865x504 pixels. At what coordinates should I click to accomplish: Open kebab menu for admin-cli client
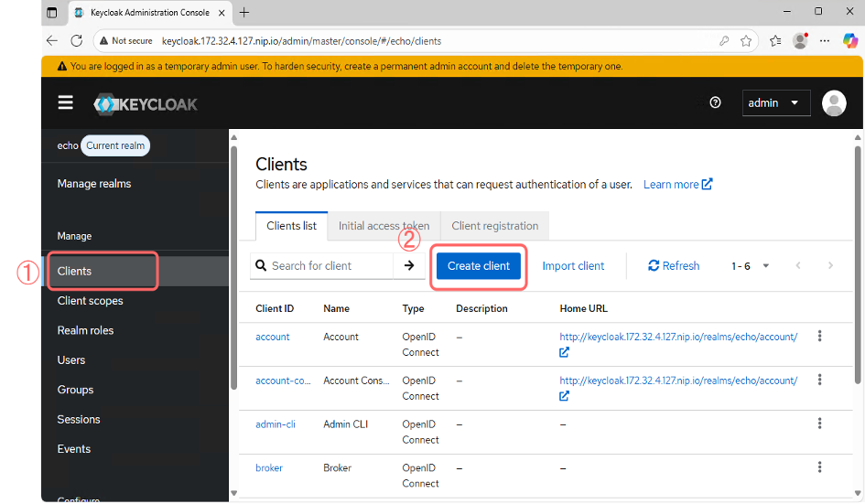click(x=819, y=424)
